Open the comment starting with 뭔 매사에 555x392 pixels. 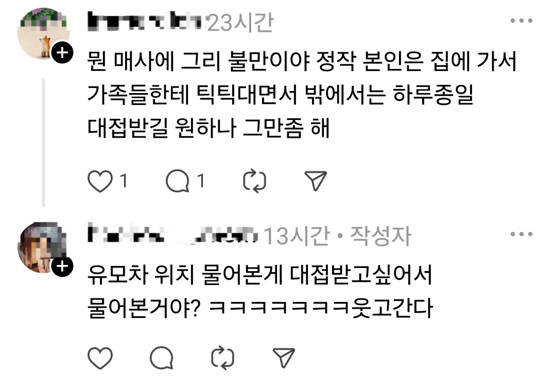[x=302, y=95]
